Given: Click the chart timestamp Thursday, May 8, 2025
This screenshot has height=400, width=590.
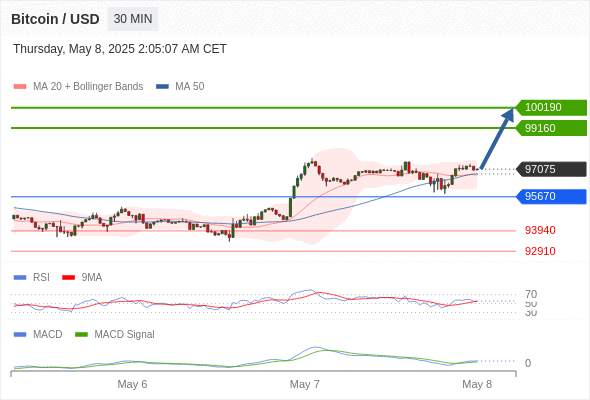Looking at the screenshot, I should (x=120, y=49).
